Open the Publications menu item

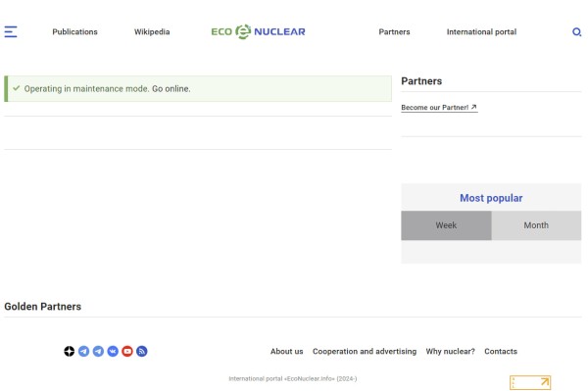coord(75,32)
